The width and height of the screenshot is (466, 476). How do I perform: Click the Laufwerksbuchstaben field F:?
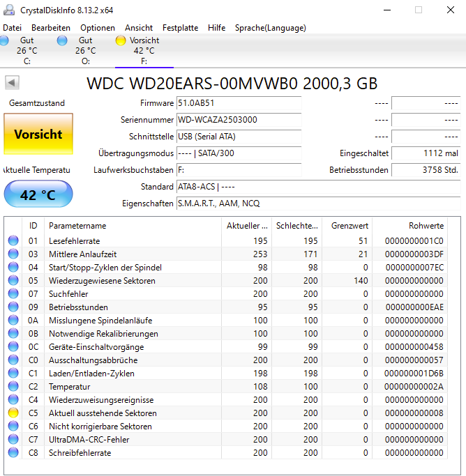pyautogui.click(x=239, y=170)
